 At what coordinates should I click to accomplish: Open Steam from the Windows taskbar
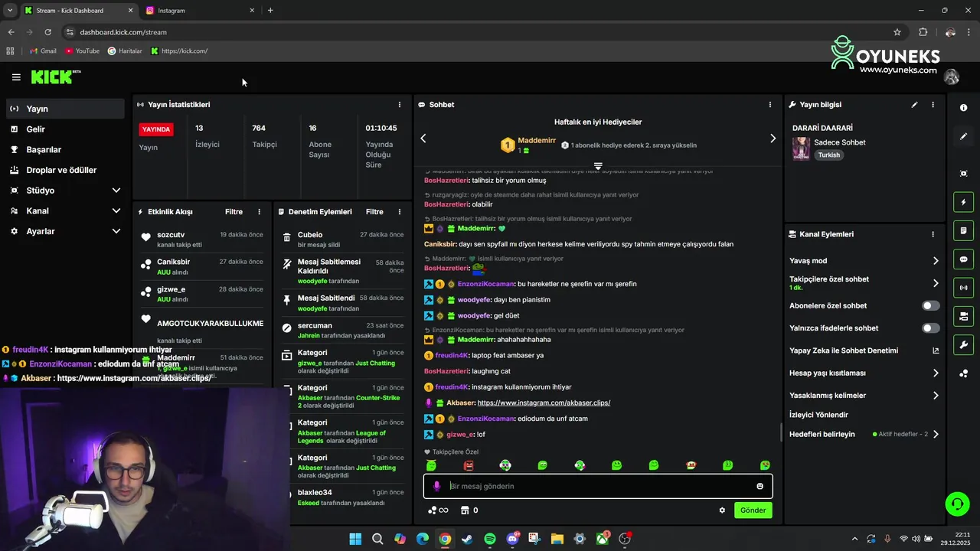tap(467, 539)
